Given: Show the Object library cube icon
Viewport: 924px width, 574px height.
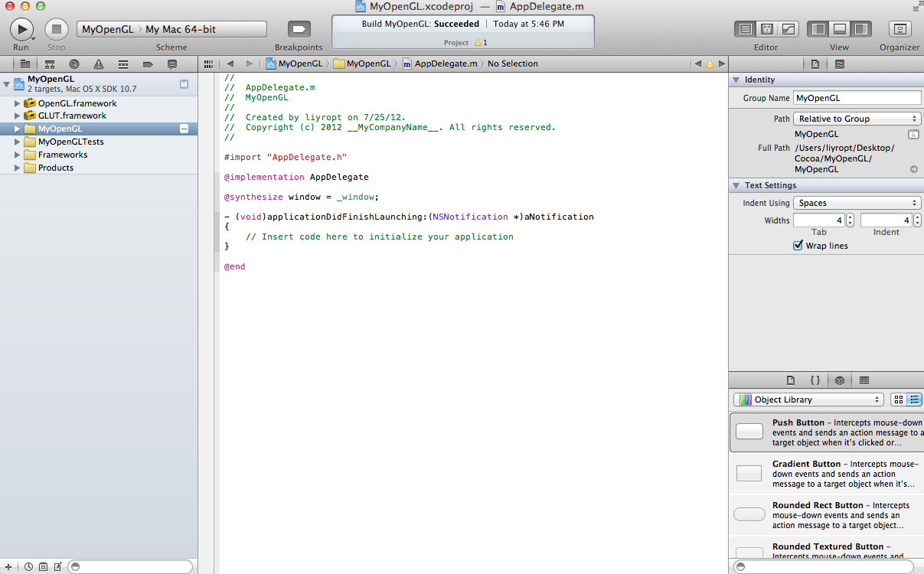Looking at the screenshot, I should coord(840,380).
